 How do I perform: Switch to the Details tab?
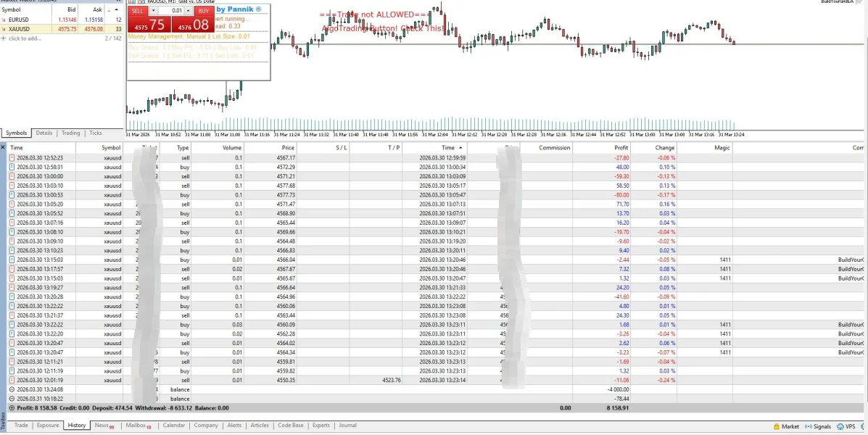point(44,133)
